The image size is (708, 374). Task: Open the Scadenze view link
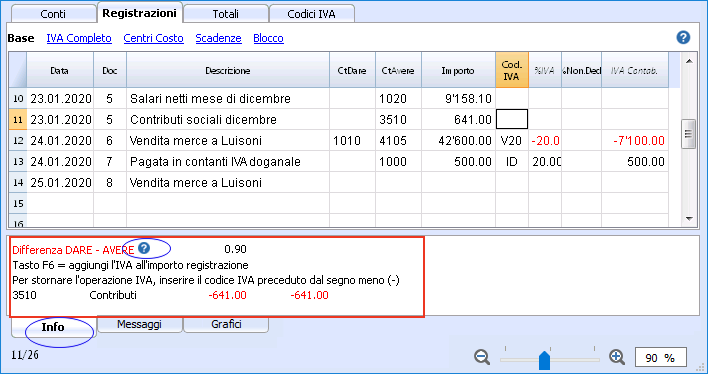[x=219, y=38]
